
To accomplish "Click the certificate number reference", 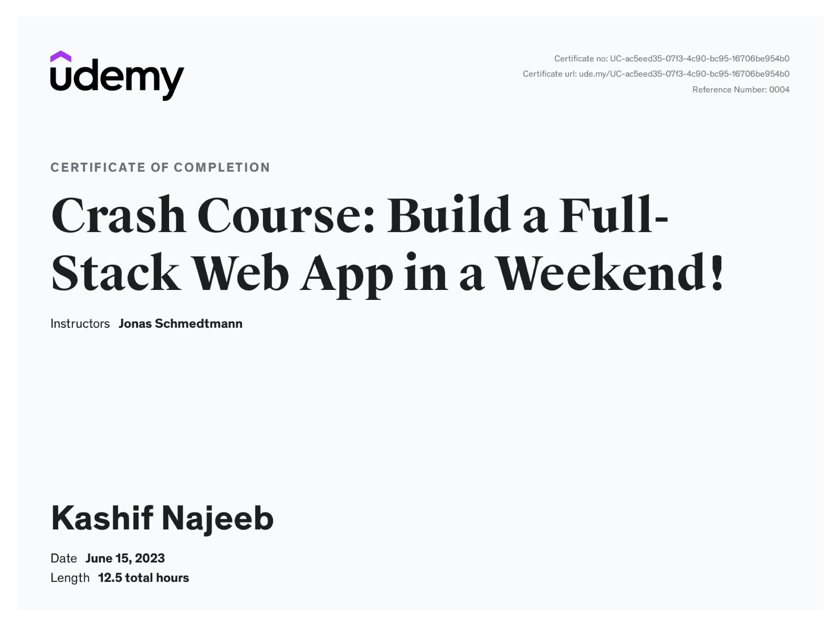I will [x=740, y=89].
